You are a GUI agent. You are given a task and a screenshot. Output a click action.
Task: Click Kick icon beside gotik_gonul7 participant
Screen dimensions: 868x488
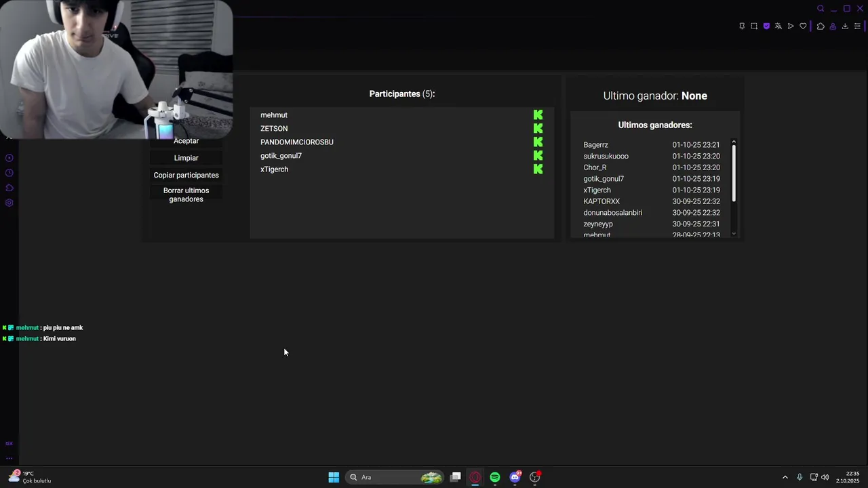click(538, 155)
